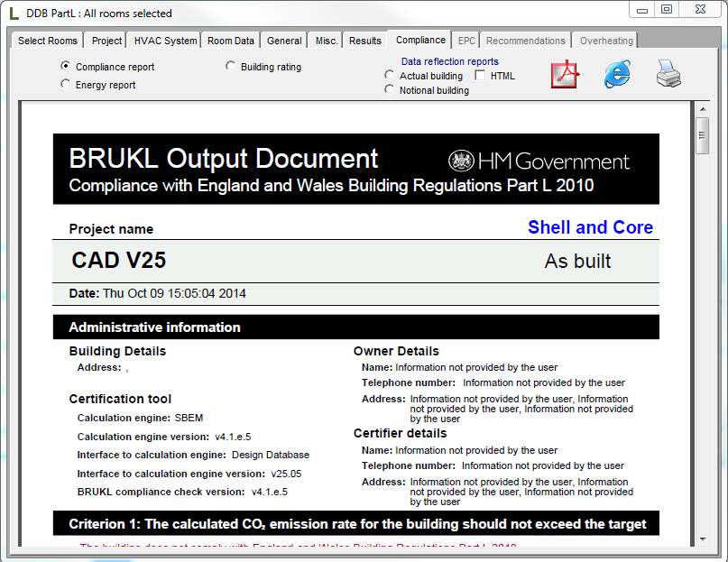Choose Notional building data reflection report
728x562 pixels.
point(390,89)
